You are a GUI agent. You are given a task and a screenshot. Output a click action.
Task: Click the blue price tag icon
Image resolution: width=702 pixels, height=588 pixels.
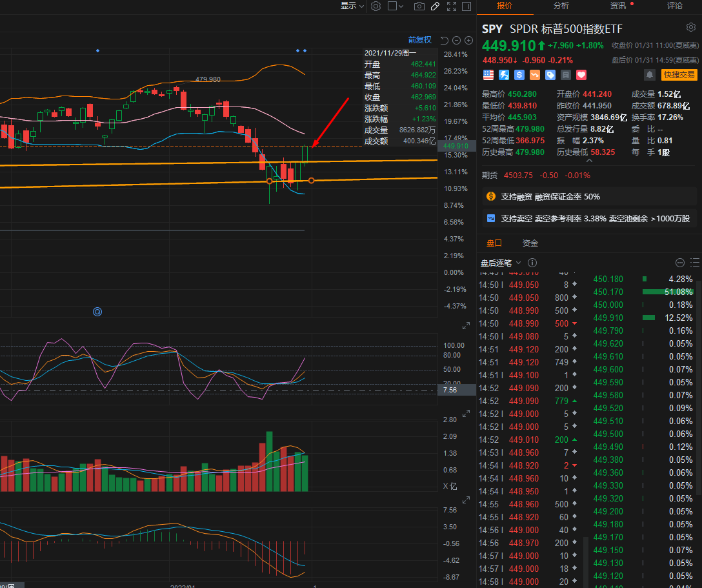[550, 75]
